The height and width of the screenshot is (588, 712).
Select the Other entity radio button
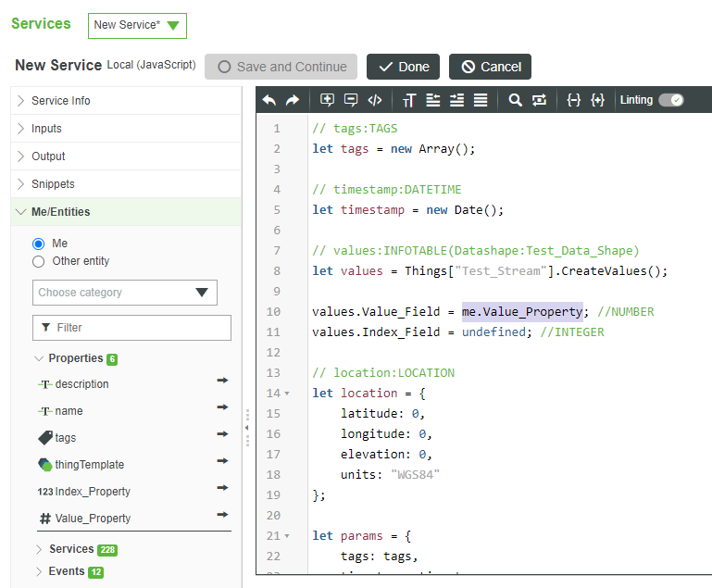[39, 261]
